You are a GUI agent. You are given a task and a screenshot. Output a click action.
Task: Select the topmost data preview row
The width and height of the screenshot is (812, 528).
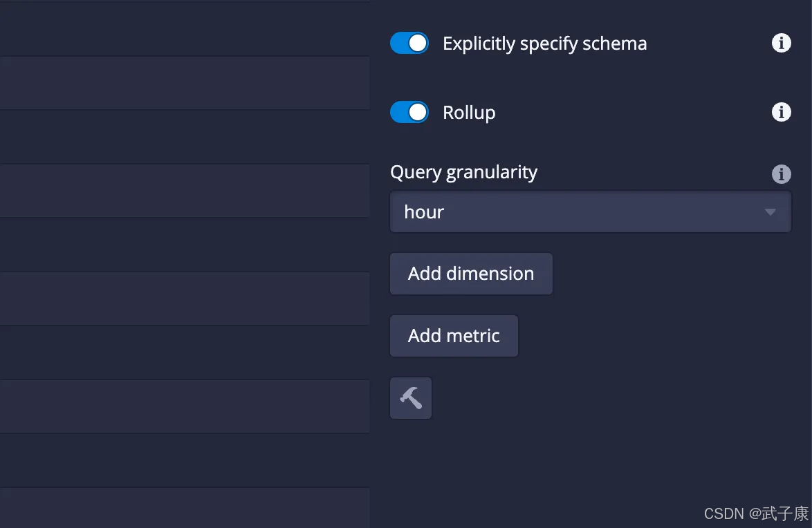184,28
